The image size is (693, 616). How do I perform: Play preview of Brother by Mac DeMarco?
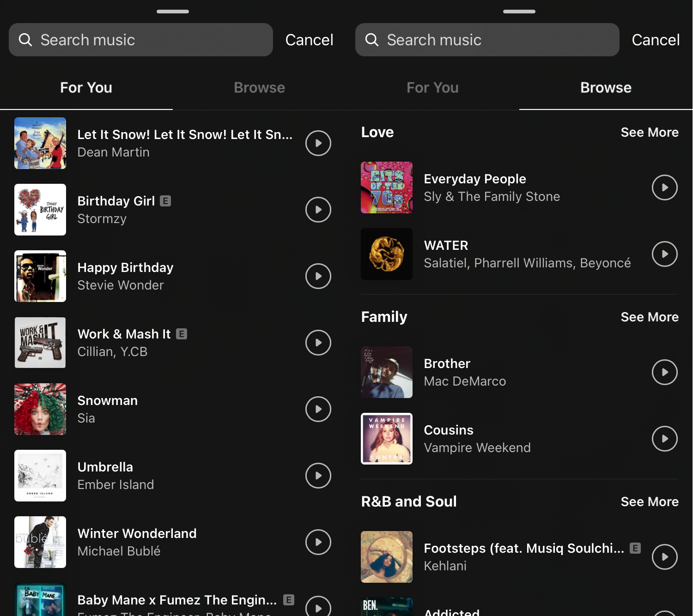[665, 372]
